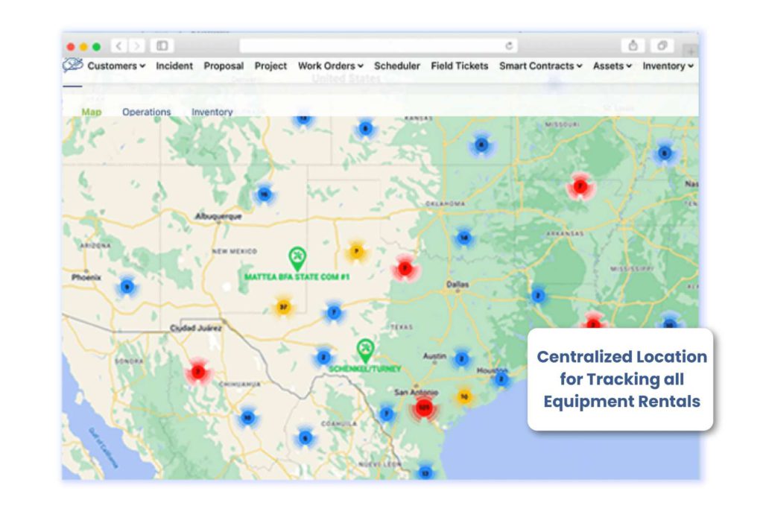This screenshot has height=532, width=763.
Task: Open the Inventory map tab
Action: 212,112
